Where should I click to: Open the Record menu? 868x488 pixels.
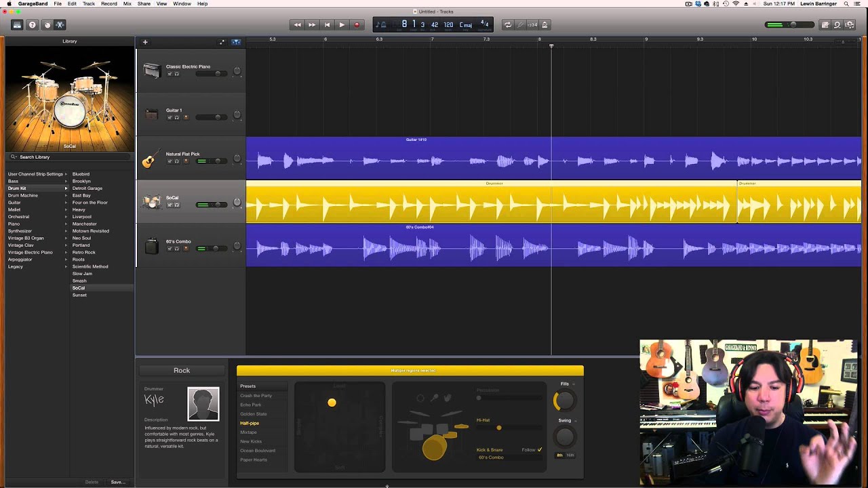coord(109,3)
